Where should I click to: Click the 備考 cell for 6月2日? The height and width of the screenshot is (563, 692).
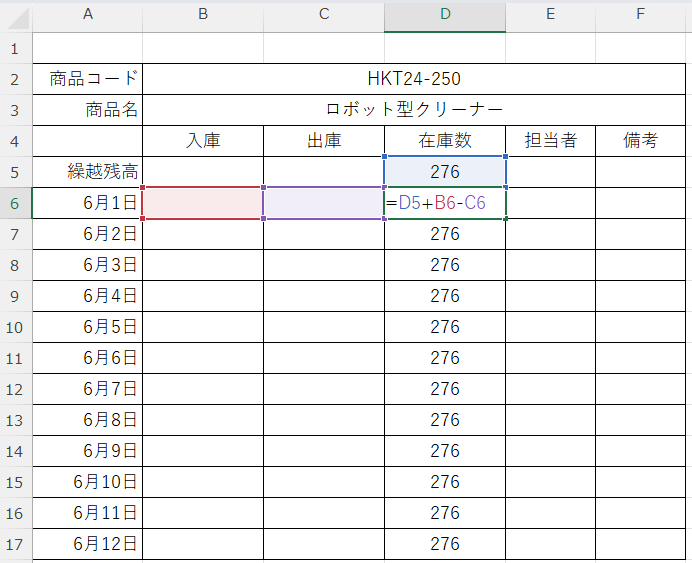tap(640, 234)
